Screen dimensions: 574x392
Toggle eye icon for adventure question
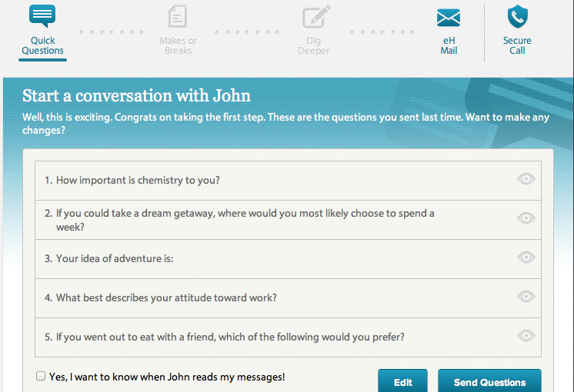click(x=526, y=257)
